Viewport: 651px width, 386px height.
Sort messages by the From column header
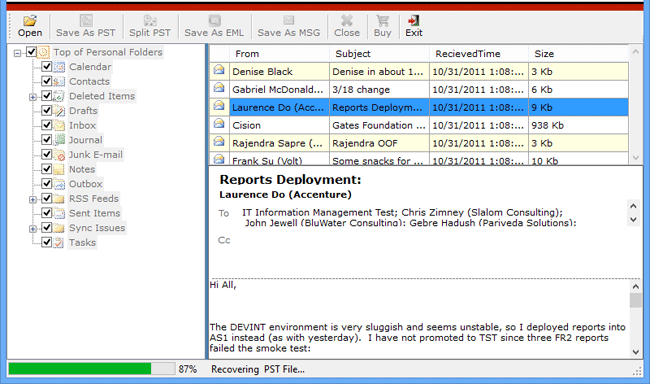(x=279, y=54)
